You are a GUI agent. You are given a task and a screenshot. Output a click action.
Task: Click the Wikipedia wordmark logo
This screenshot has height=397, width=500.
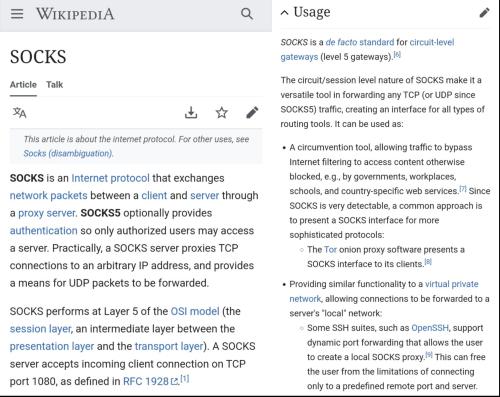pos(75,14)
